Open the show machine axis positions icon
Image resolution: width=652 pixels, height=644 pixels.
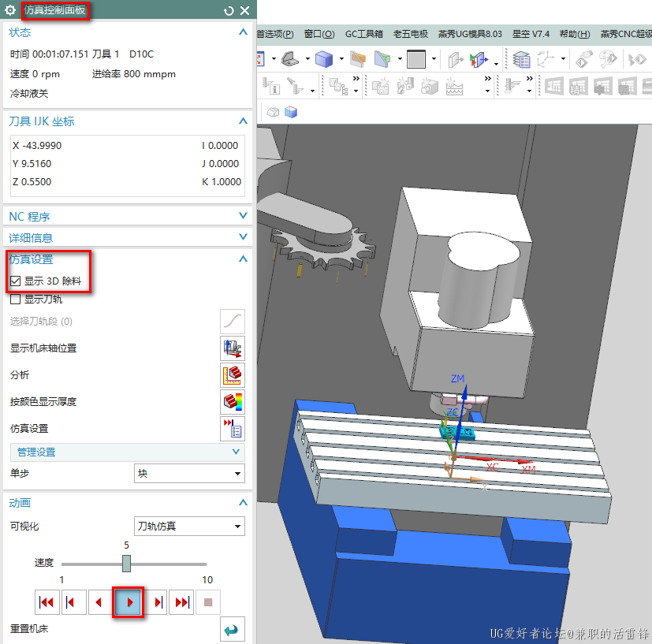point(232,348)
